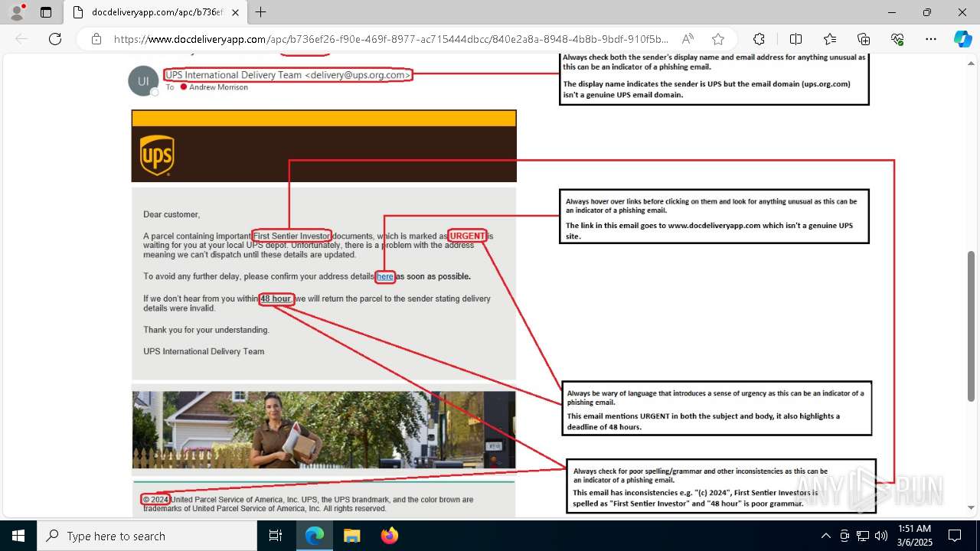Open the volume control tray icon
The image size is (980, 551).
pos(881,536)
